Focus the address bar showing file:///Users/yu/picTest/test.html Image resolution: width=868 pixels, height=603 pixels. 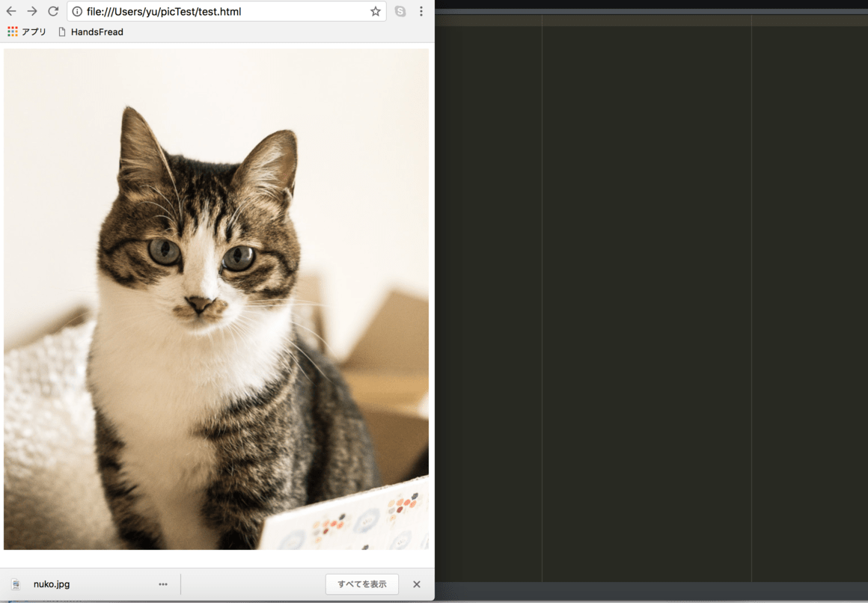click(227, 11)
